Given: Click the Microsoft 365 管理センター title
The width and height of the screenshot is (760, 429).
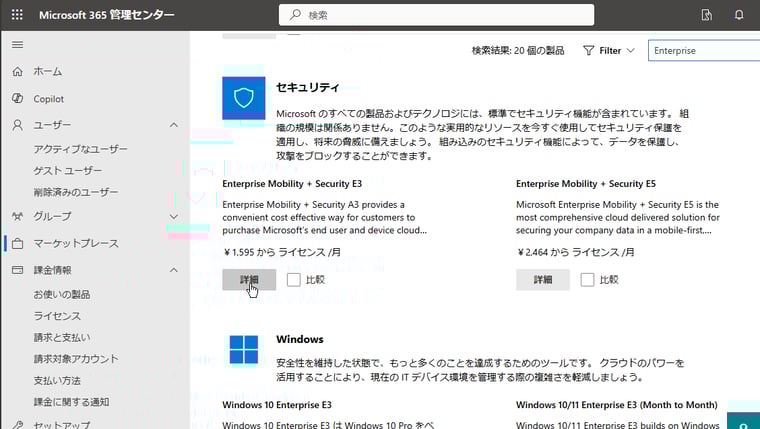Looking at the screenshot, I should pyautogui.click(x=107, y=15).
